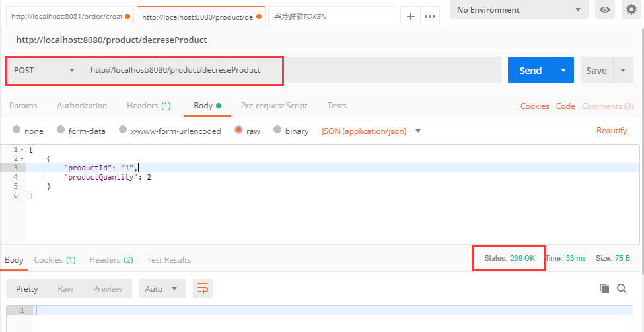Open the Pre-request Script tab
This screenshot has height=332, width=644.
[x=274, y=106]
